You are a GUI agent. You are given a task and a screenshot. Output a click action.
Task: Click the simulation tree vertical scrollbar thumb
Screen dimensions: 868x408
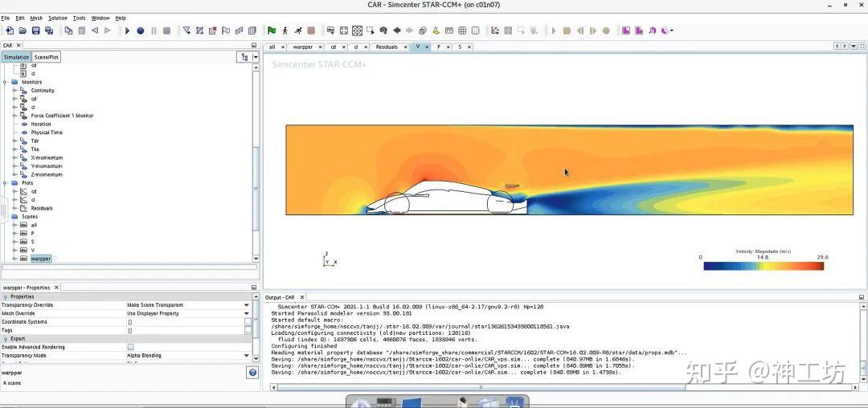point(256,188)
